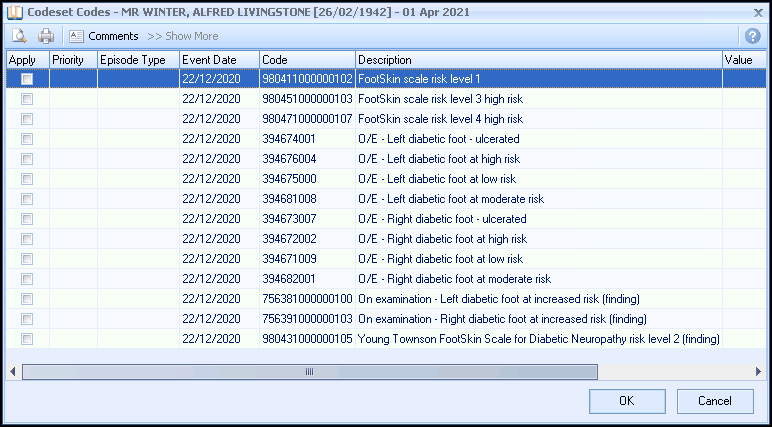The height and width of the screenshot is (427, 772).
Task: Sort by the Event Date column header
Action: [218, 60]
